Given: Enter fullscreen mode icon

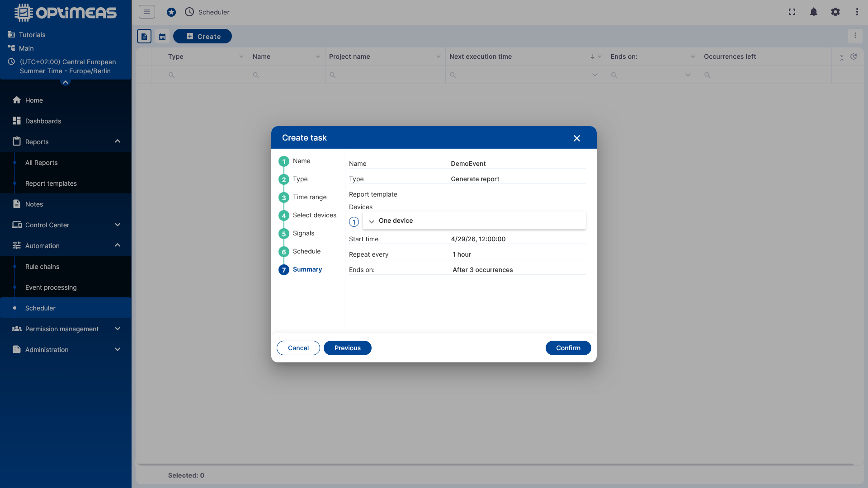Looking at the screenshot, I should point(792,12).
